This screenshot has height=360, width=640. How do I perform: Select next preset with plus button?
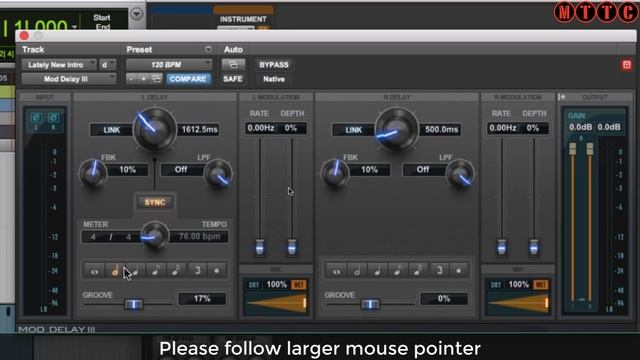[144, 79]
